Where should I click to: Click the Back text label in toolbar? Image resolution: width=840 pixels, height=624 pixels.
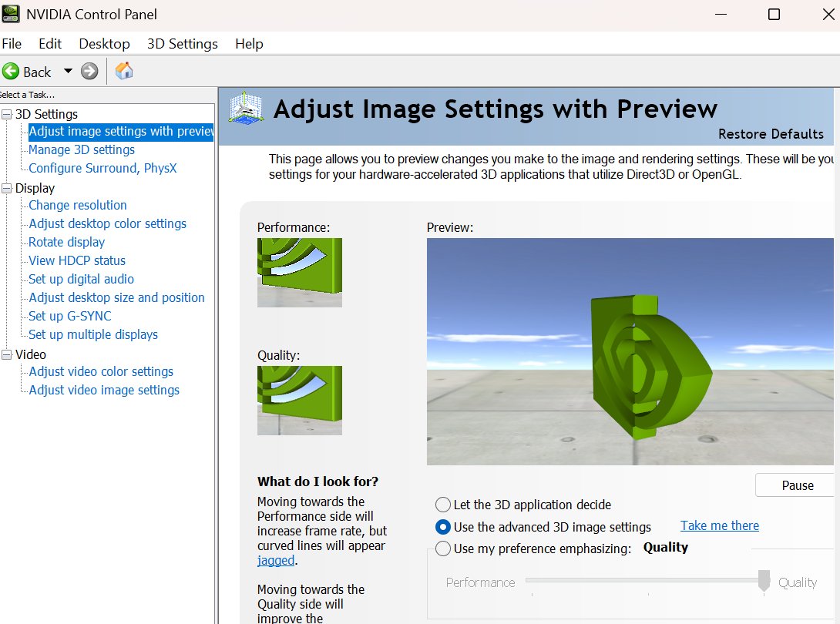[37, 72]
